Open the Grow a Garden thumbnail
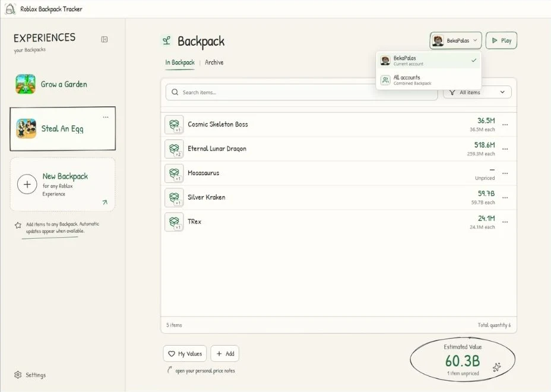Image resolution: width=551 pixels, height=392 pixels. tap(26, 84)
